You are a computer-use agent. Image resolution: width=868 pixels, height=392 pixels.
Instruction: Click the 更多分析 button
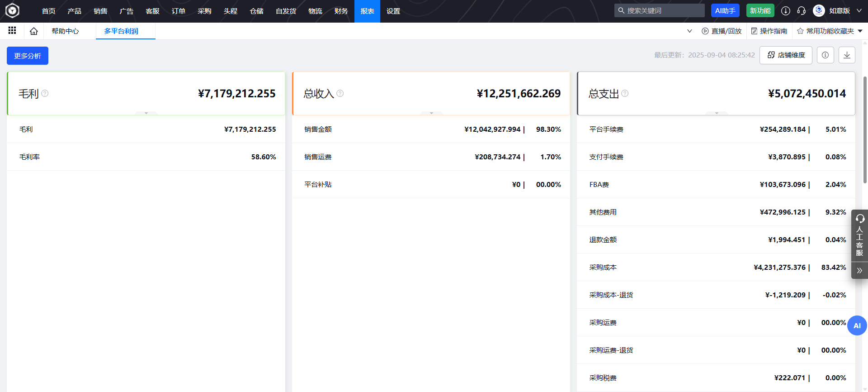[x=28, y=56]
